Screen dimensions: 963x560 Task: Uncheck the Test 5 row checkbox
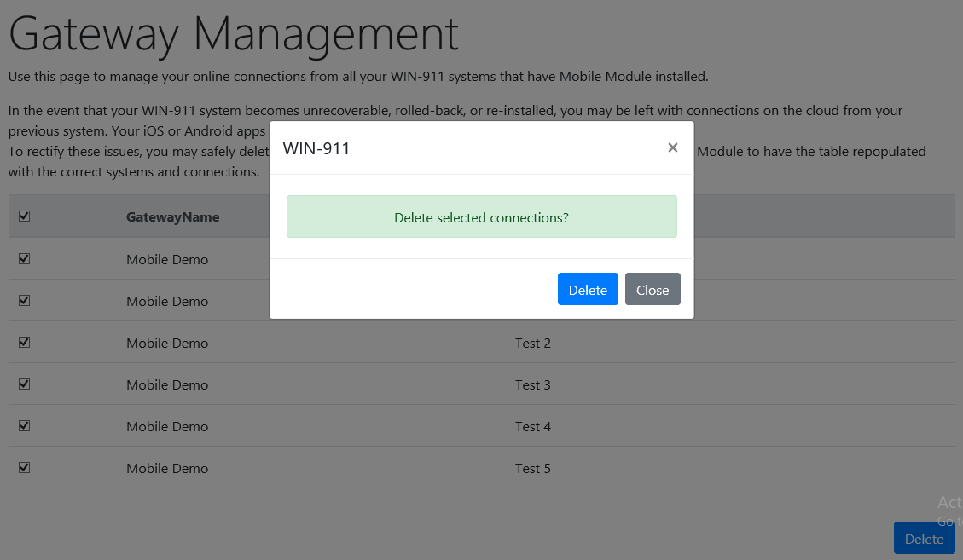pyautogui.click(x=24, y=467)
